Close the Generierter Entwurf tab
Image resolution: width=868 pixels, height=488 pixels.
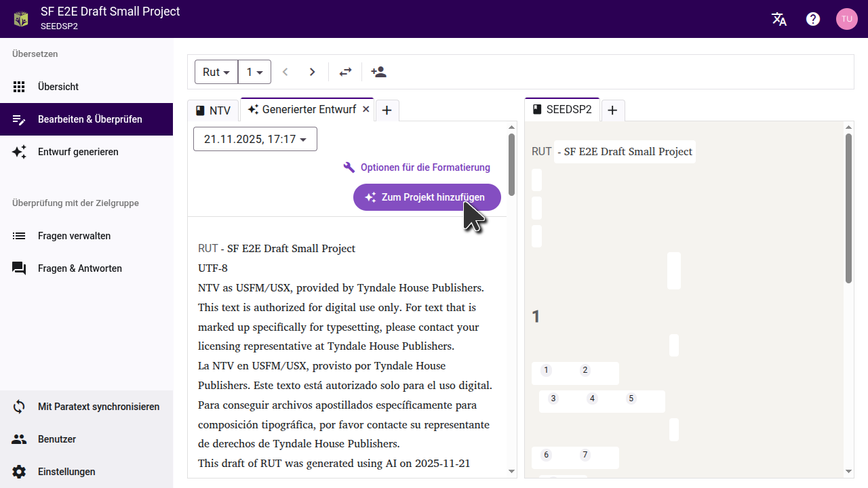click(x=366, y=109)
